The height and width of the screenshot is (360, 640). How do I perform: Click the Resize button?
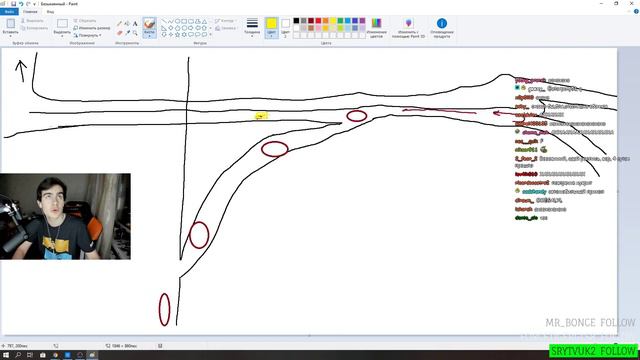click(92, 28)
